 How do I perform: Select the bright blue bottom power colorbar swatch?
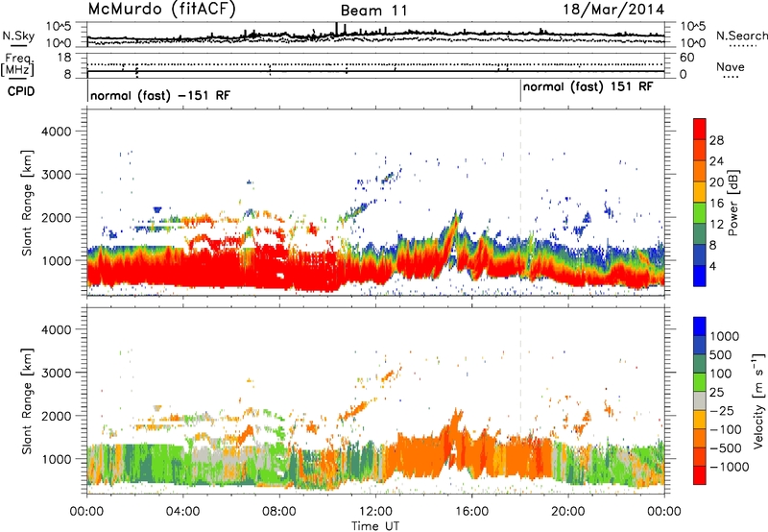click(700, 276)
